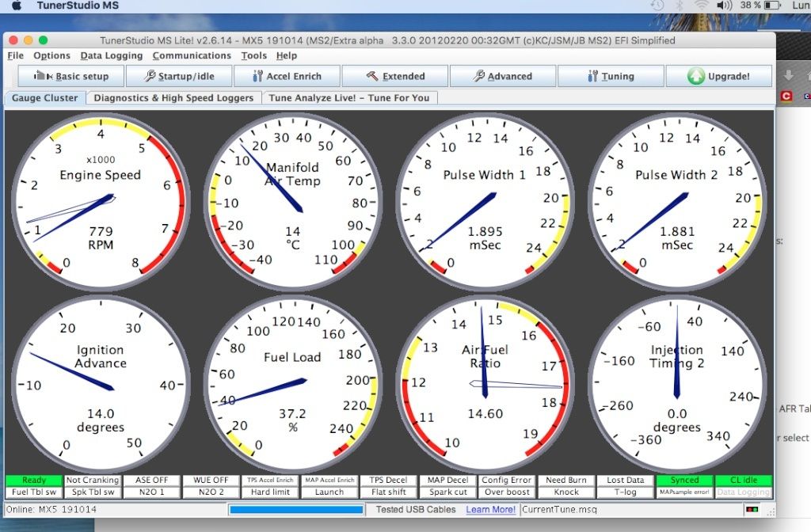Click the Over boost indicator
Screen dimensions: 811x532
pos(507,492)
